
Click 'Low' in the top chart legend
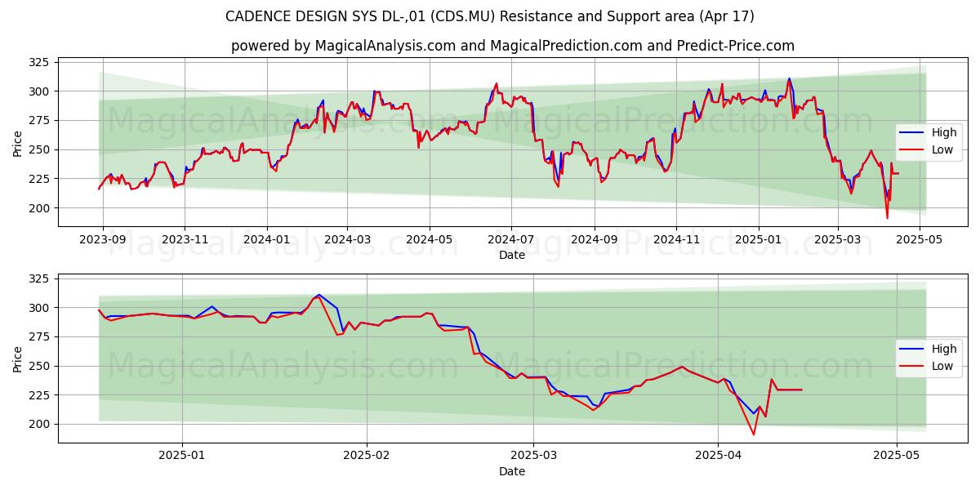[x=942, y=149]
